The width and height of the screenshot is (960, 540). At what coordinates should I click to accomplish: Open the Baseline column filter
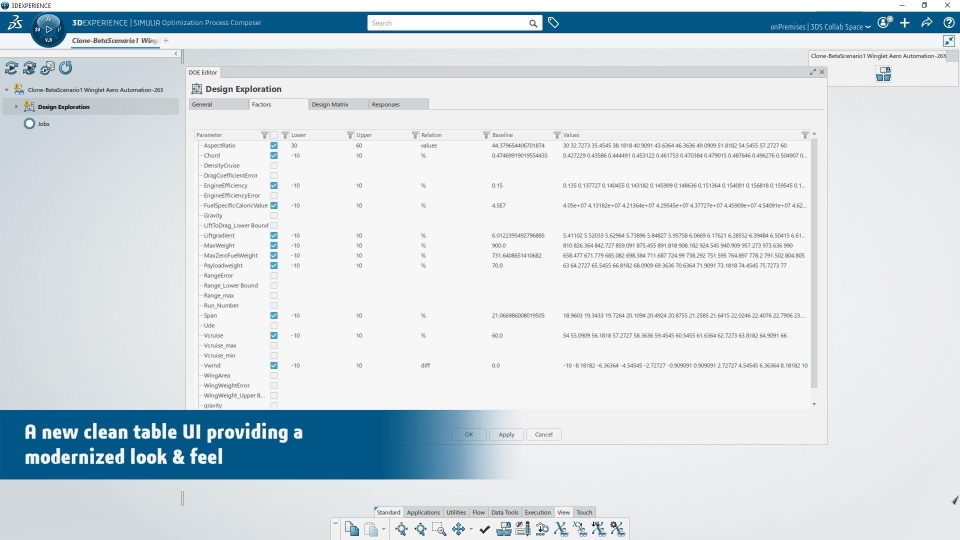pyautogui.click(x=557, y=135)
